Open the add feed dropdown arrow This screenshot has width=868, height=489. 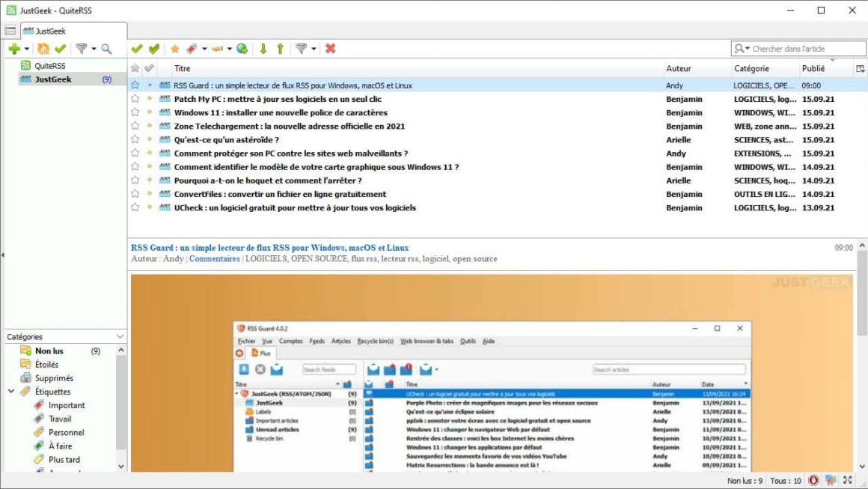pos(27,49)
